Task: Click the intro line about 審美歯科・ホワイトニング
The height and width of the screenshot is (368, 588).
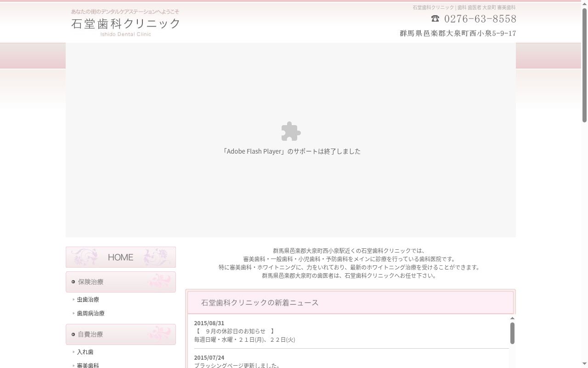Action: point(350,267)
